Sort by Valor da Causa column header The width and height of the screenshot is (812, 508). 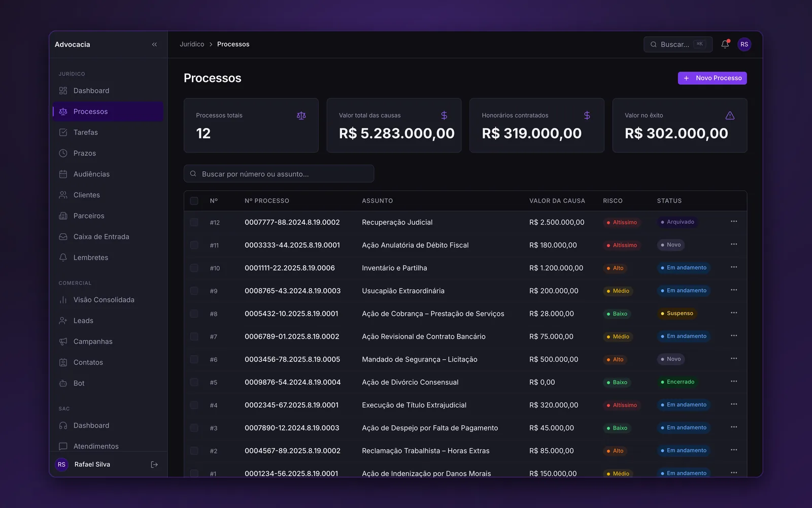tap(557, 201)
